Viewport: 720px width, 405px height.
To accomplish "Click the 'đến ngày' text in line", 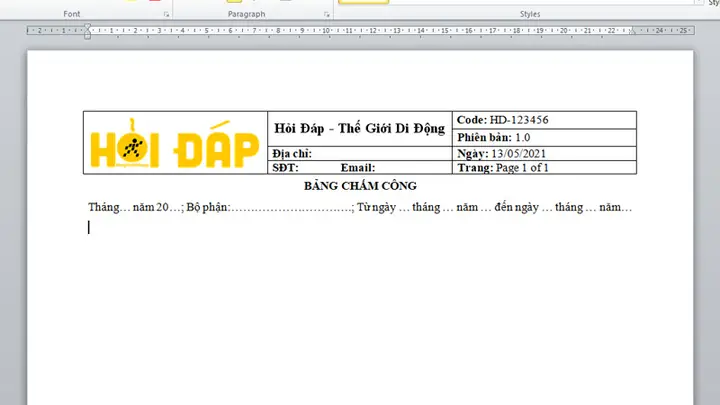I will [516, 208].
